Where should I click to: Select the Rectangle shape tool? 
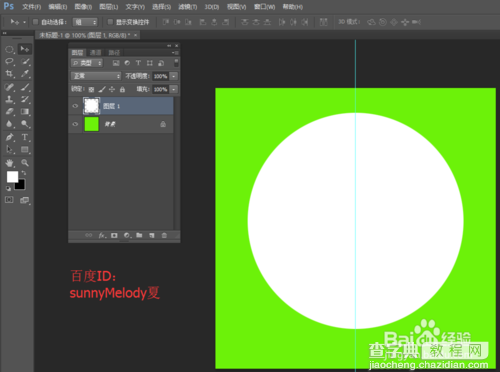point(25,149)
